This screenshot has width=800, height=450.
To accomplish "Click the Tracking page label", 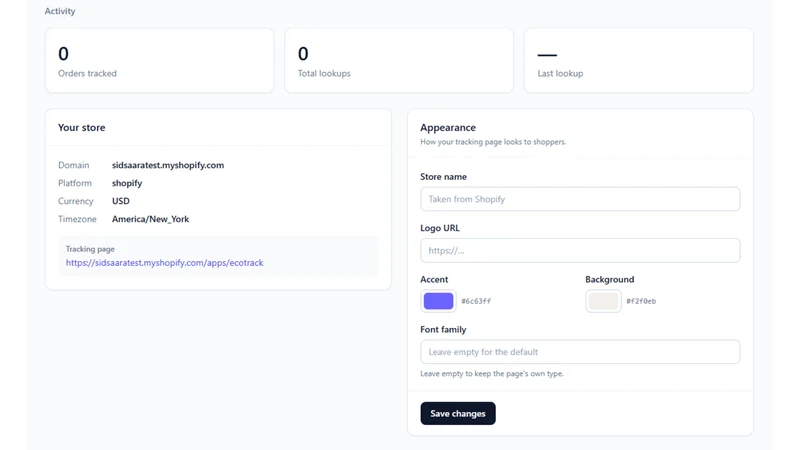I will click(90, 249).
